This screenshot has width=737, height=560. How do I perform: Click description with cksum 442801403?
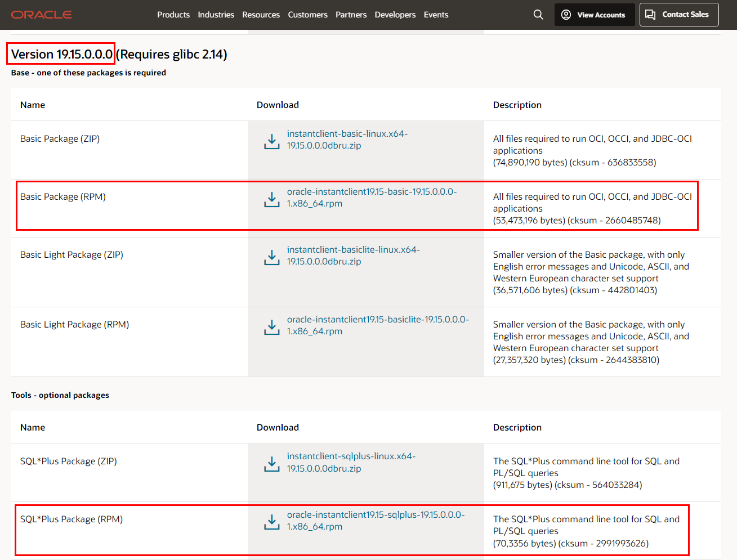pyautogui.click(x=591, y=272)
